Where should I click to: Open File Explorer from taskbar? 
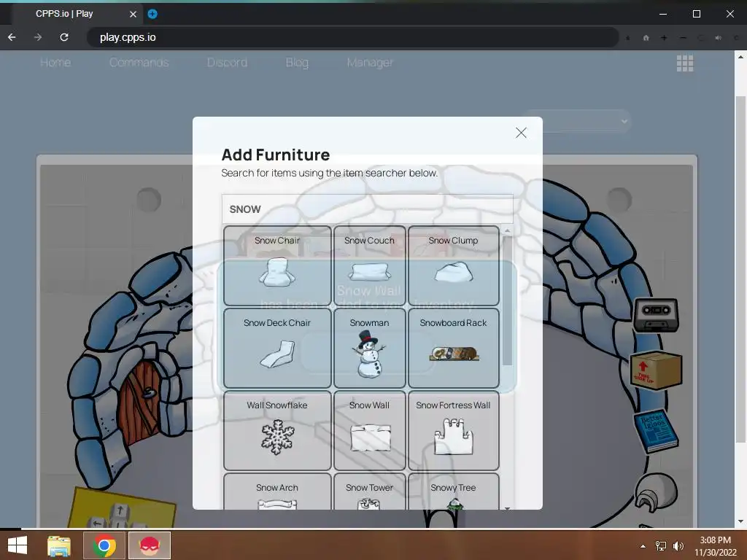59,545
